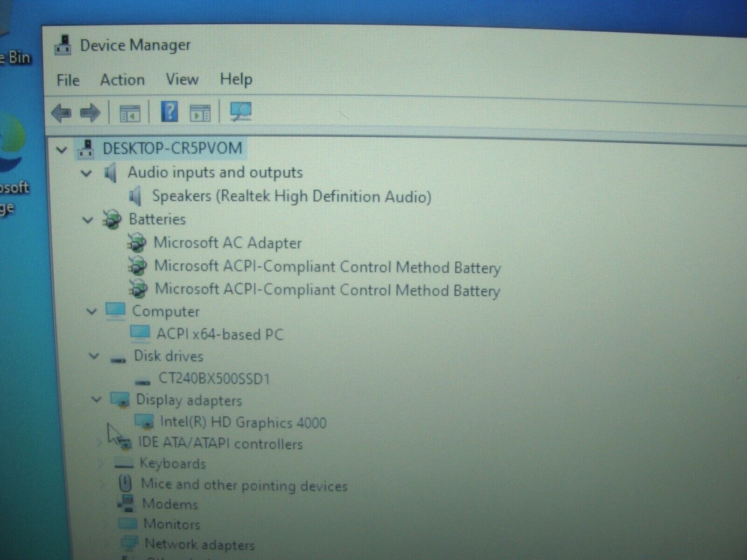Click the Microsoft AC Adapter device icon
Viewport: 747px width, 560px height.
137,243
